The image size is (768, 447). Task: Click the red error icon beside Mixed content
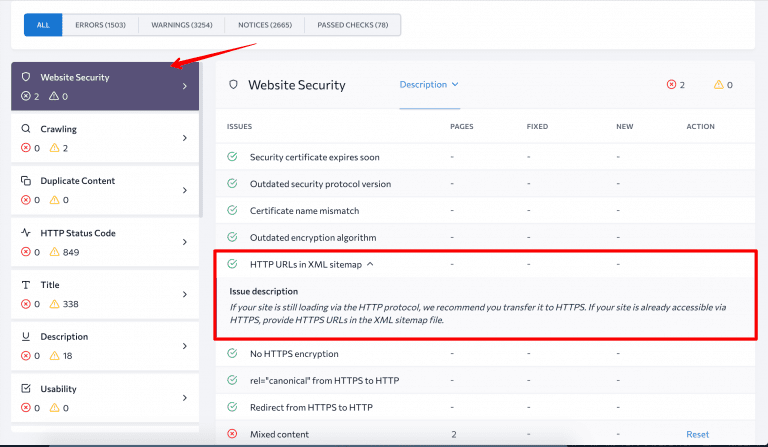(x=232, y=434)
